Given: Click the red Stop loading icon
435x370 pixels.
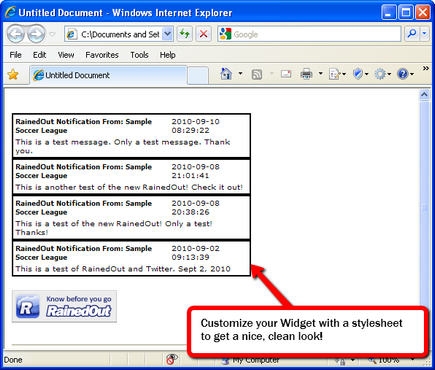Looking at the screenshot, I should [203, 34].
